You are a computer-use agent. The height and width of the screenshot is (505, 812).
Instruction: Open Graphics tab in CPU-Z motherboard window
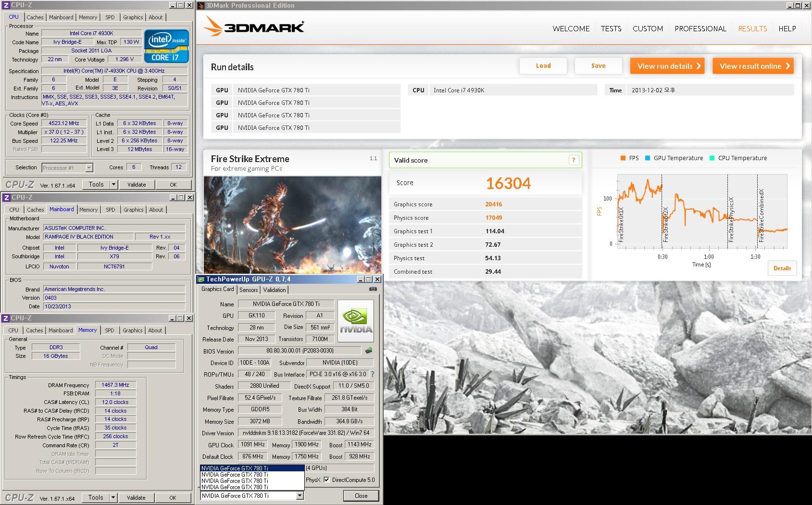(x=134, y=210)
